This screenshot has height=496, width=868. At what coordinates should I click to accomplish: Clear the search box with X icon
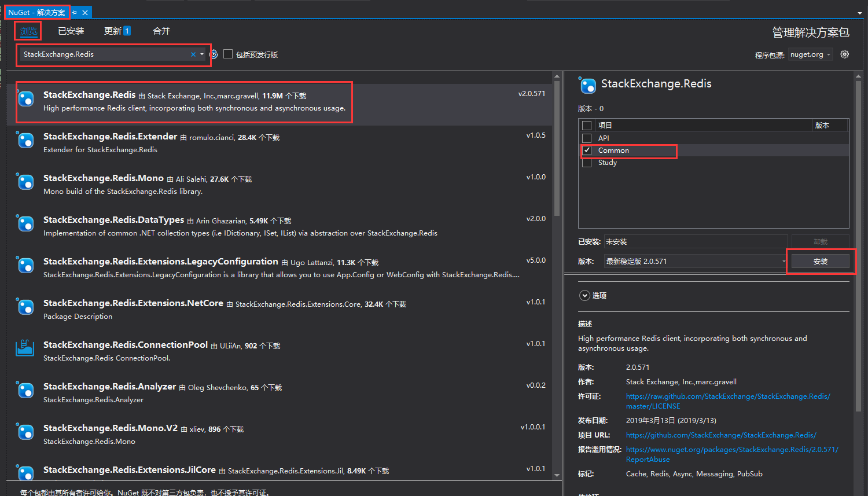point(193,54)
